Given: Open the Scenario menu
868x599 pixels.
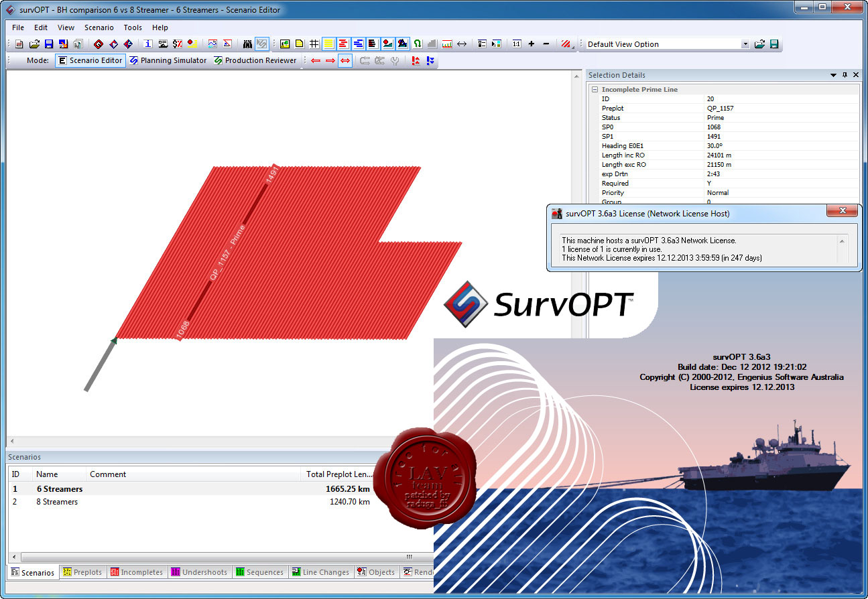Looking at the screenshot, I should (x=99, y=27).
